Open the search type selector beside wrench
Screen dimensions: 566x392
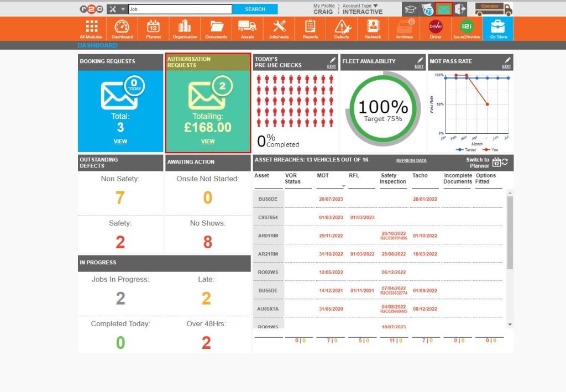point(116,9)
